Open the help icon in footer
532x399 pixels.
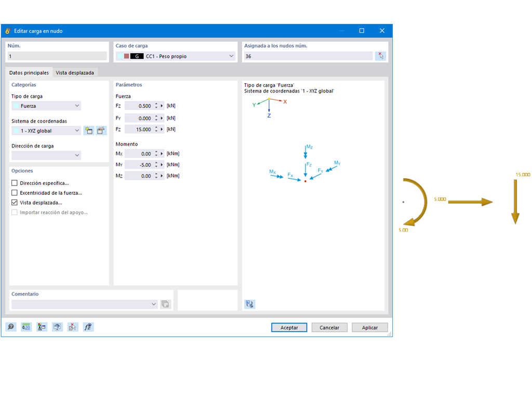(x=11, y=327)
